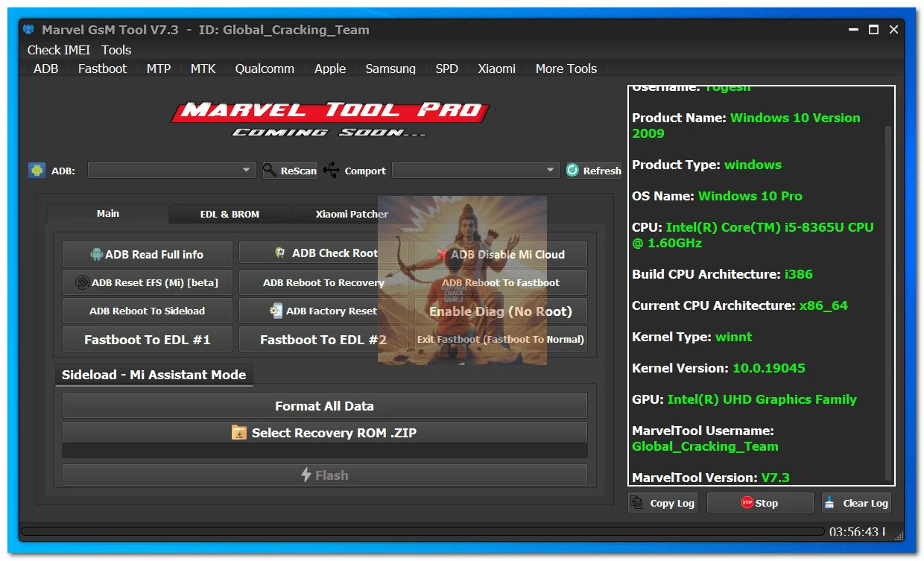Click Exit Fastboot (Fastboot To Normal) button

tap(501, 339)
